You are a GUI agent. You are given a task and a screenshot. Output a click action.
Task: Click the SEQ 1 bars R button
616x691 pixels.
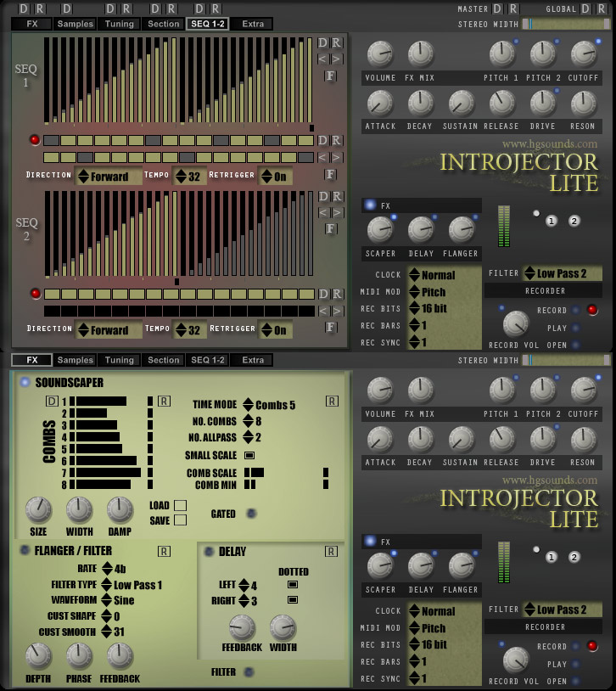pyautogui.click(x=336, y=42)
